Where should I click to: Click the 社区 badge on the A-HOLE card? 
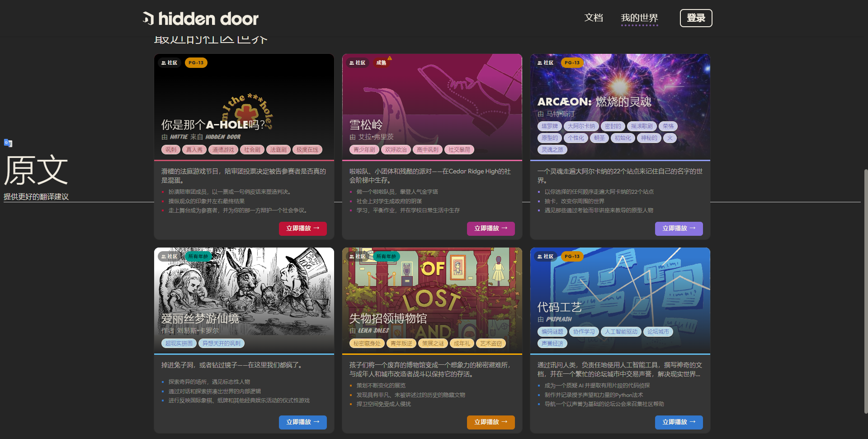pos(170,63)
